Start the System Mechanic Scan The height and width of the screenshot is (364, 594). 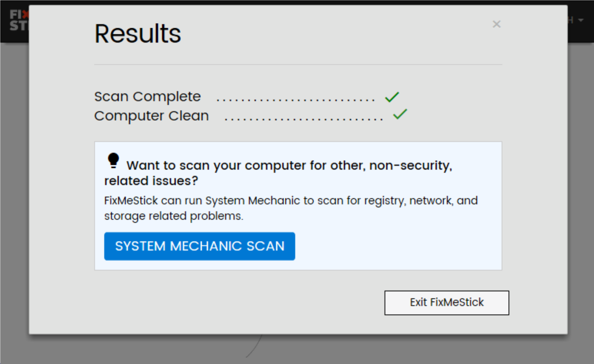(199, 246)
